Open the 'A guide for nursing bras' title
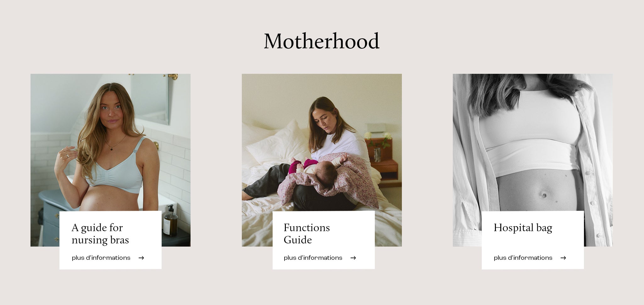Screen dimensions: 644x305 click(x=100, y=234)
